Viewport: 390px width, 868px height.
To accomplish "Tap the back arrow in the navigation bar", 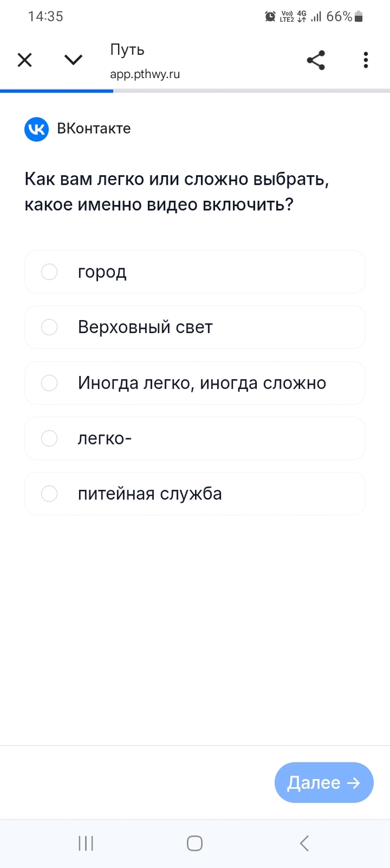I will pyautogui.click(x=304, y=843).
